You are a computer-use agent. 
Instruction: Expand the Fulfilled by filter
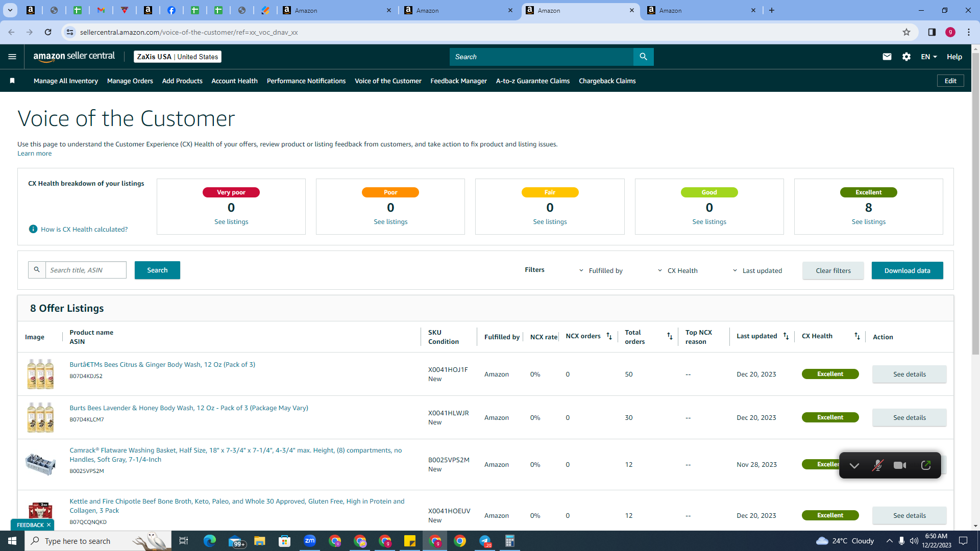600,270
